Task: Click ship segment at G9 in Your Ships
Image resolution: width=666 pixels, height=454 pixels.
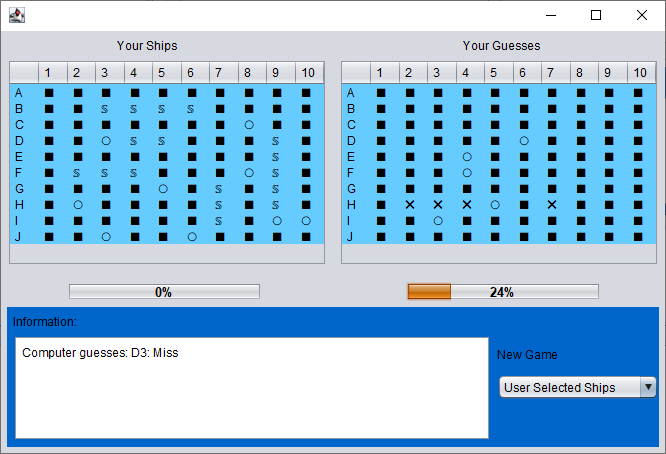Action: (276, 188)
